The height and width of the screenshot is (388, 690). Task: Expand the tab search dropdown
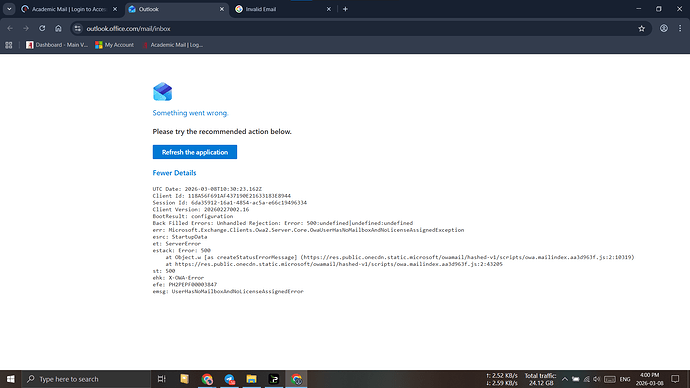9,9
